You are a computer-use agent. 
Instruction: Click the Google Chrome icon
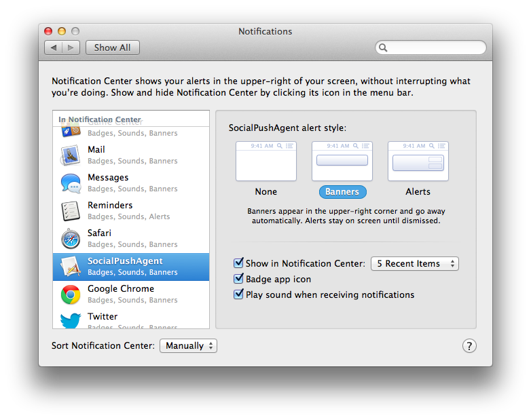tap(71, 294)
